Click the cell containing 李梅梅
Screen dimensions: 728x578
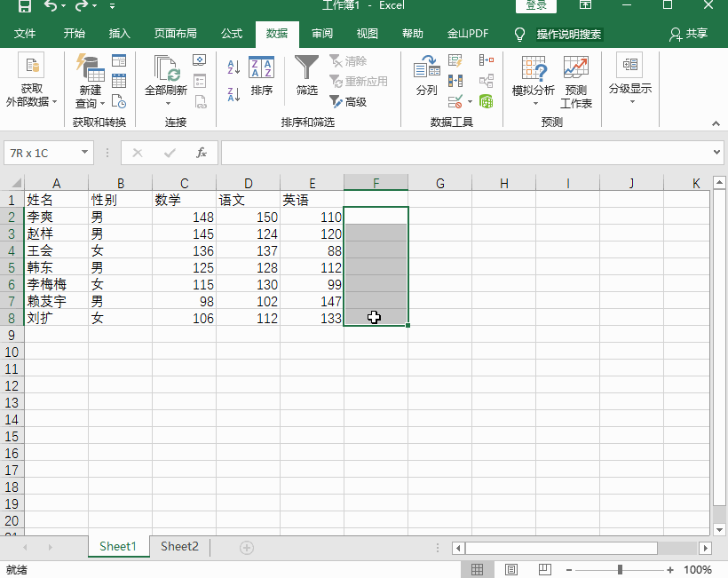56,284
